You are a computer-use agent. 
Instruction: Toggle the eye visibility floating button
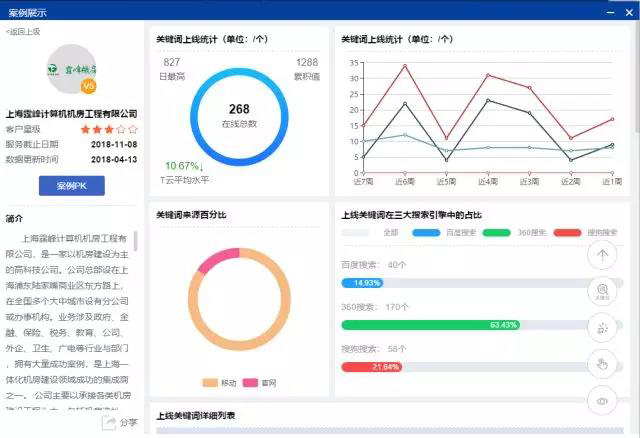[x=601, y=401]
